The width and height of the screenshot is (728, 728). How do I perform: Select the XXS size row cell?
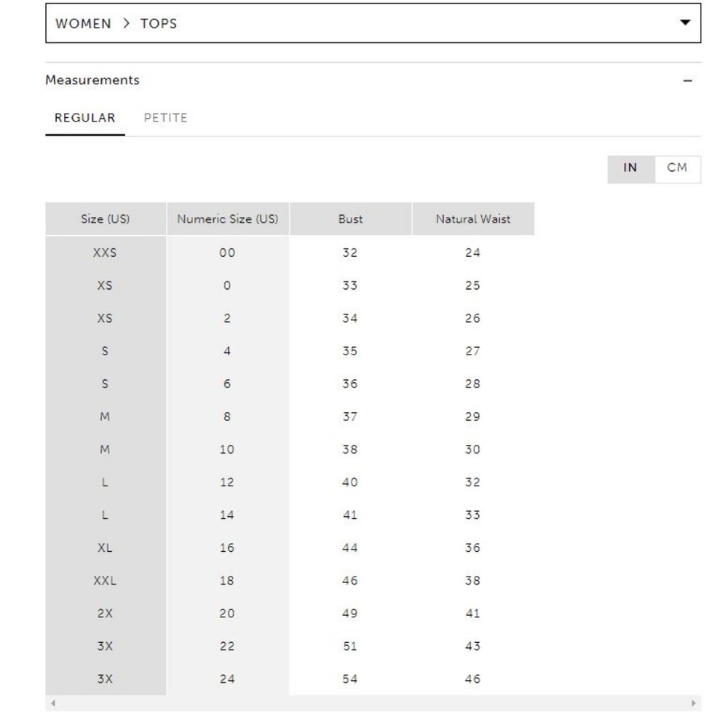106,253
